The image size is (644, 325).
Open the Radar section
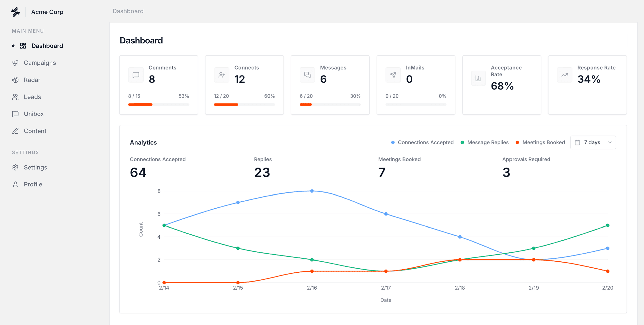(32, 80)
